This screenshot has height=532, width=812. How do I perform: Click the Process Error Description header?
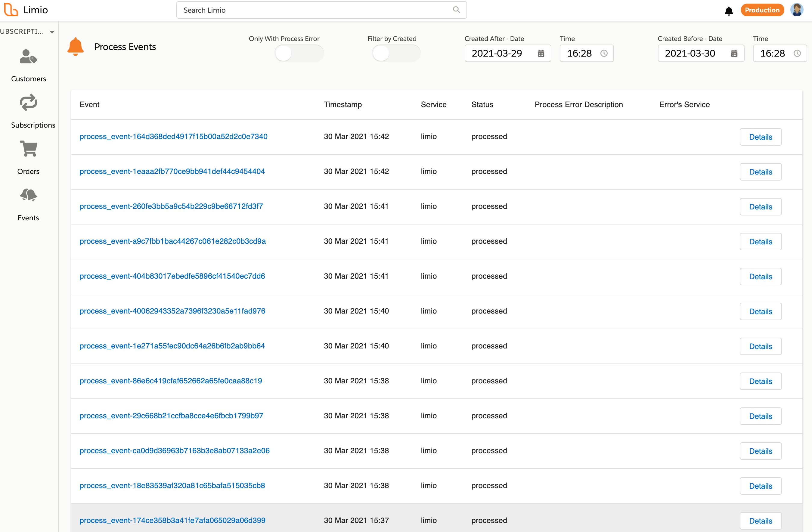click(x=579, y=104)
